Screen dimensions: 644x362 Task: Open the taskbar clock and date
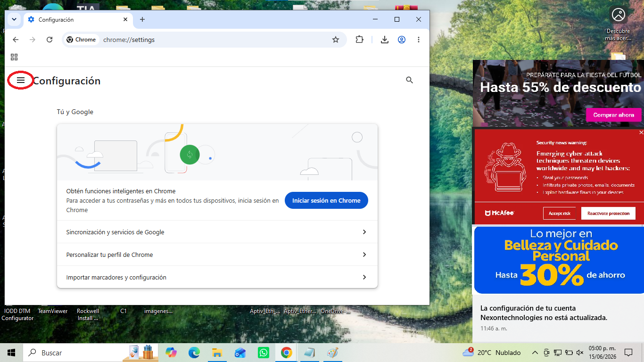point(603,353)
